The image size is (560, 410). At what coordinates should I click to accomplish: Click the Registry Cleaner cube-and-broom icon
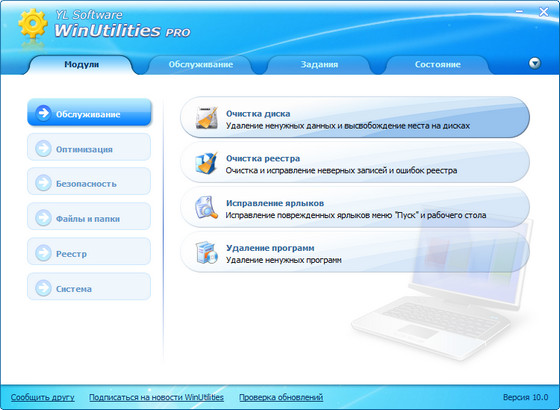pos(206,163)
